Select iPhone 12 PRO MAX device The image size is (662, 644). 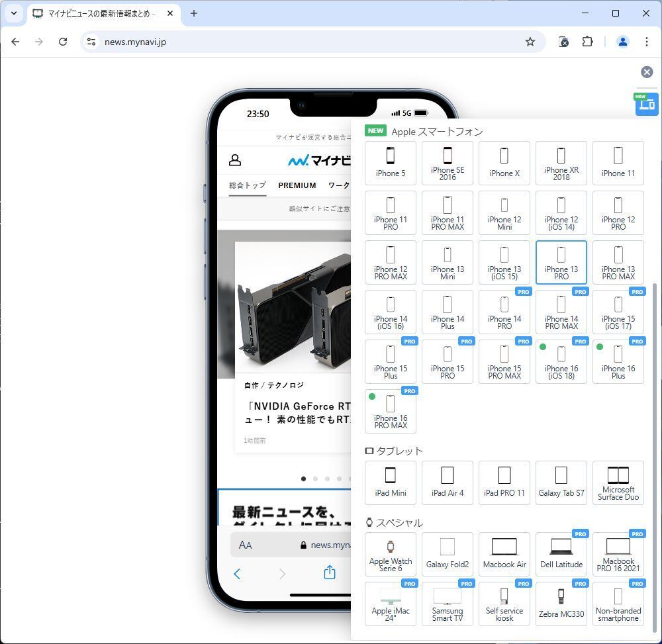point(390,263)
